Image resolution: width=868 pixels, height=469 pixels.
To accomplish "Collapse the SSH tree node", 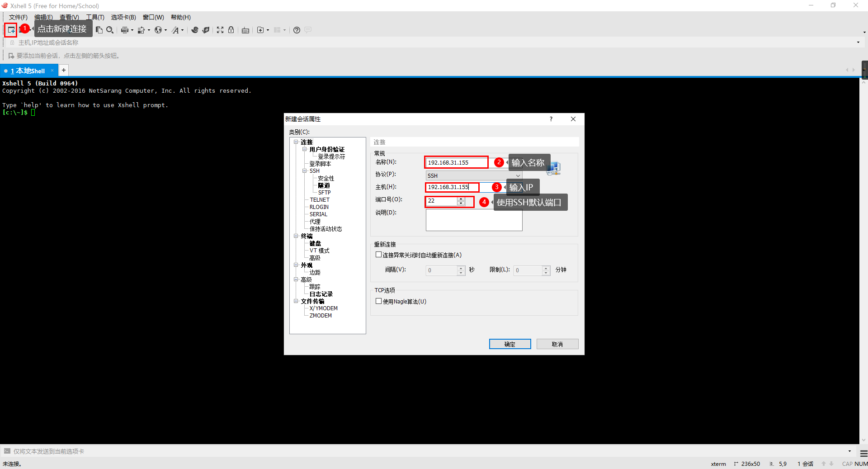I will [x=305, y=171].
